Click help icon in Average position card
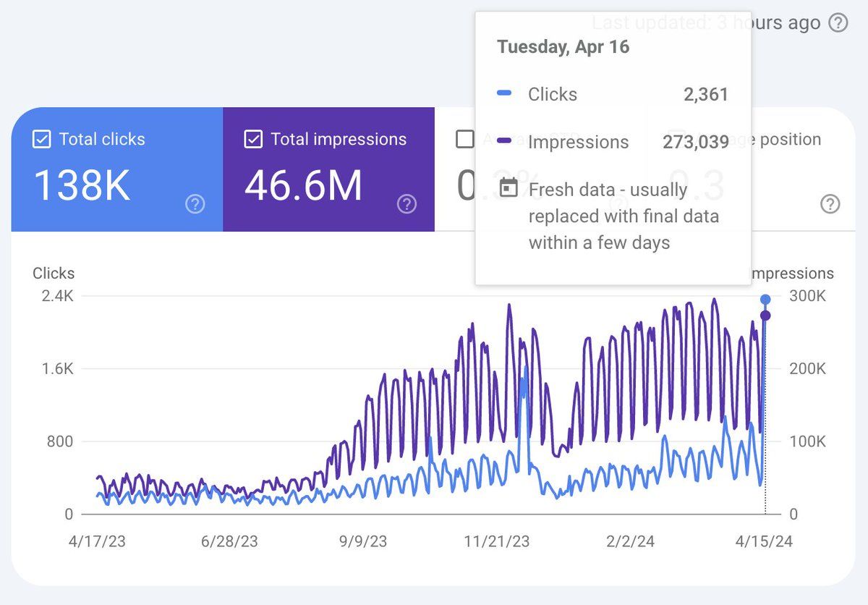 tap(830, 205)
